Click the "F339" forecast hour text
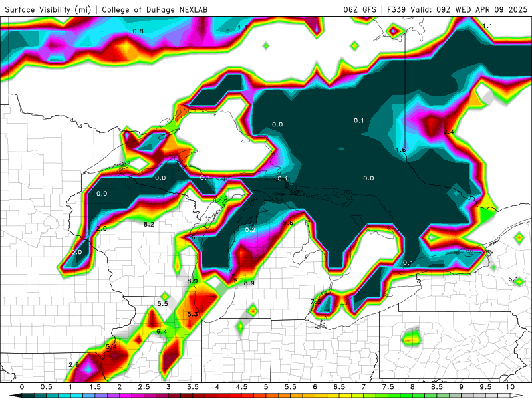The height and width of the screenshot is (399, 532). point(396,9)
